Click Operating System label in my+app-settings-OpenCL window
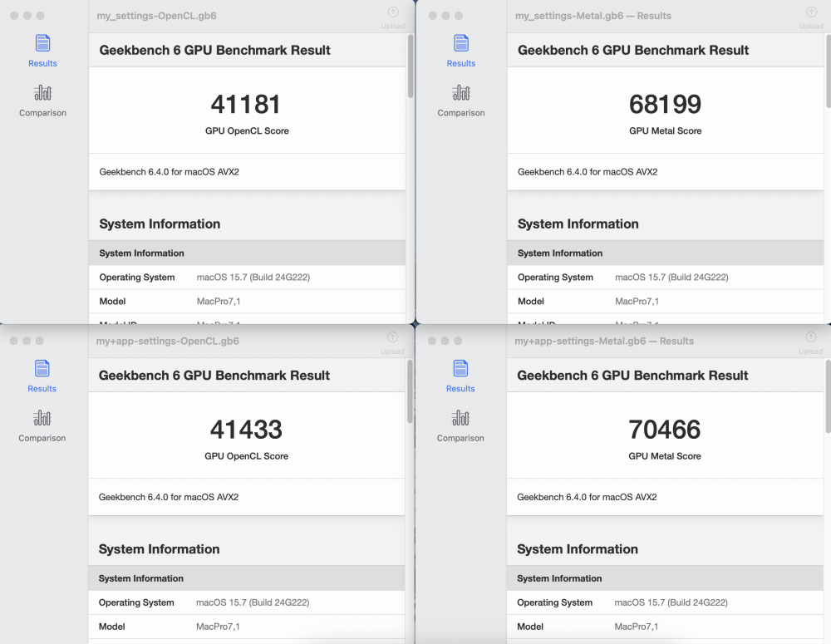This screenshot has width=831, height=644. (136, 602)
